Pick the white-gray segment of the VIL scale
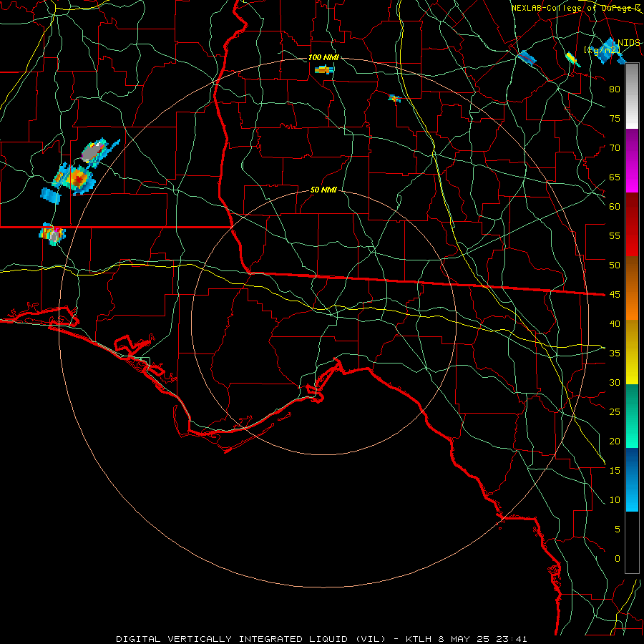This screenshot has height=644, width=644. [632, 96]
